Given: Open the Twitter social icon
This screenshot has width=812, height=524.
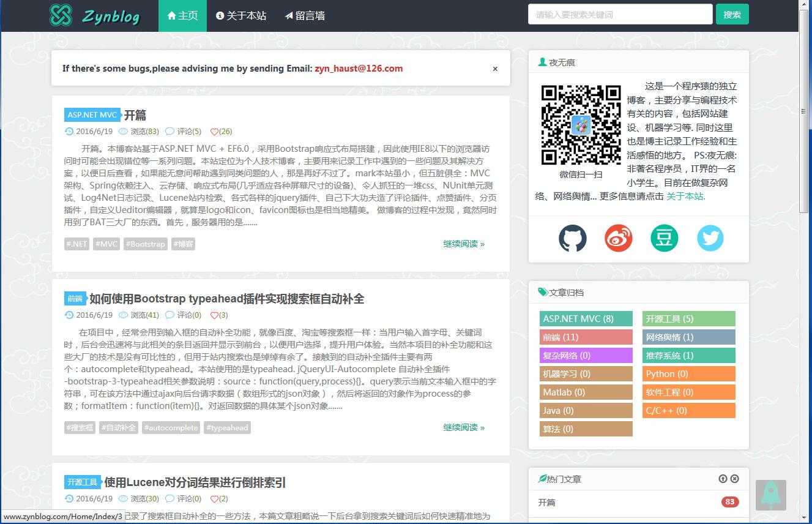Looking at the screenshot, I should click(710, 238).
